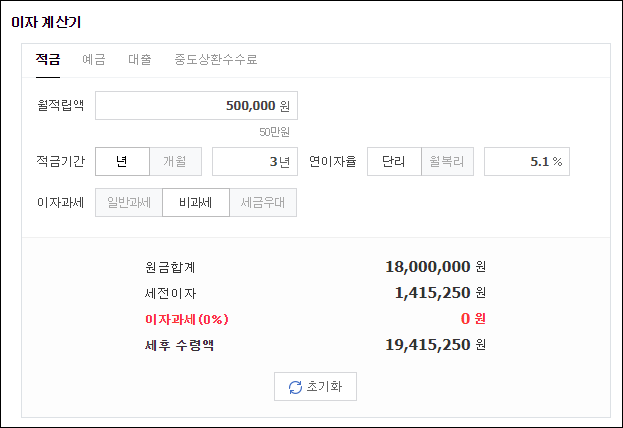623x428 pixels.
Task: Click the red 0 원 tax value
Action: 473,319
